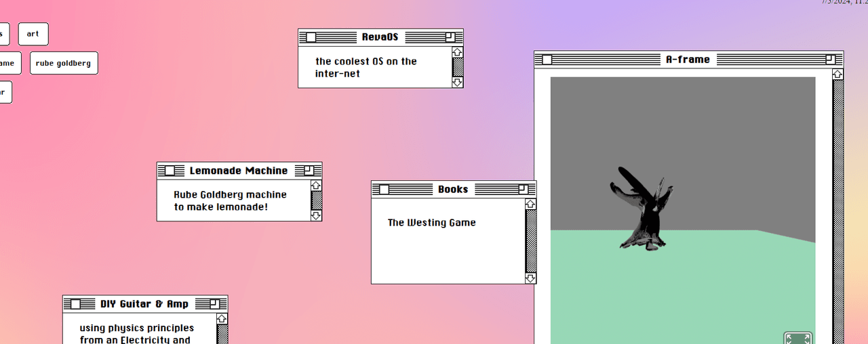Click the zoom box on RevaOS window

click(x=450, y=37)
